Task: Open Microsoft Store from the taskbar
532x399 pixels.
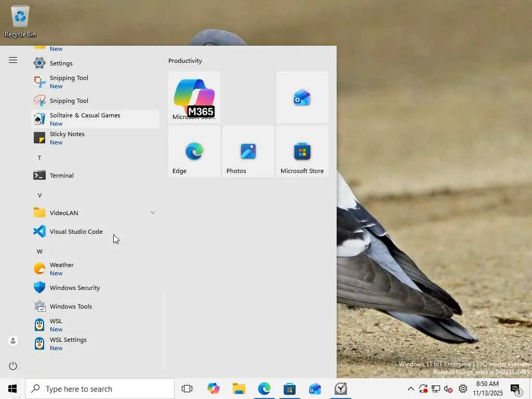Action: pyautogui.click(x=290, y=389)
